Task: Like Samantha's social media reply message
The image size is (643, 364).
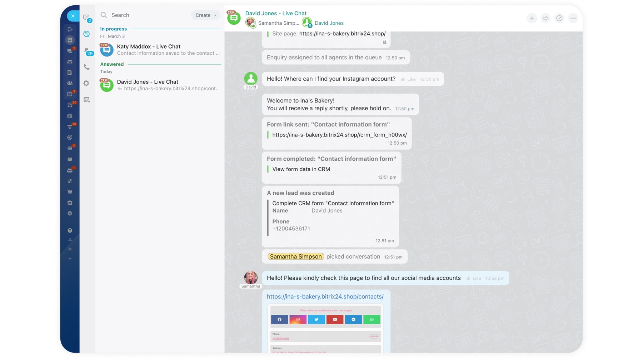Action: pos(474,278)
